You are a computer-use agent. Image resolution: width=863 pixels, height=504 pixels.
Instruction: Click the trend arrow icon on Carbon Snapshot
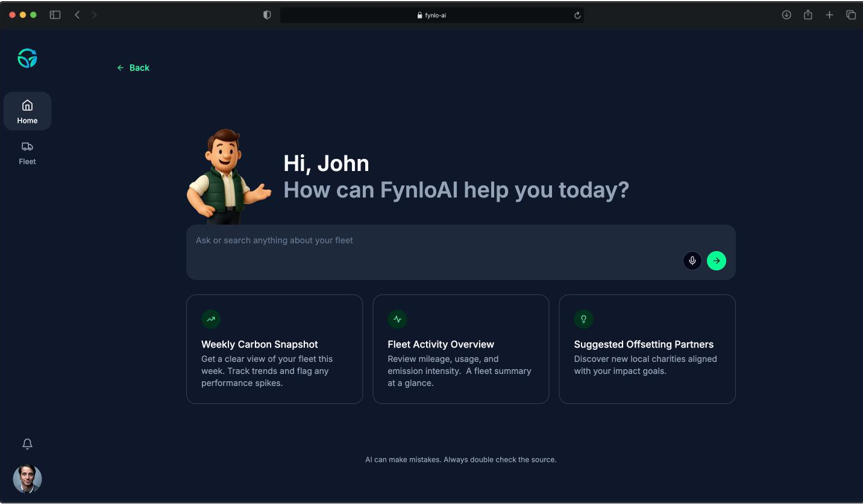point(211,319)
